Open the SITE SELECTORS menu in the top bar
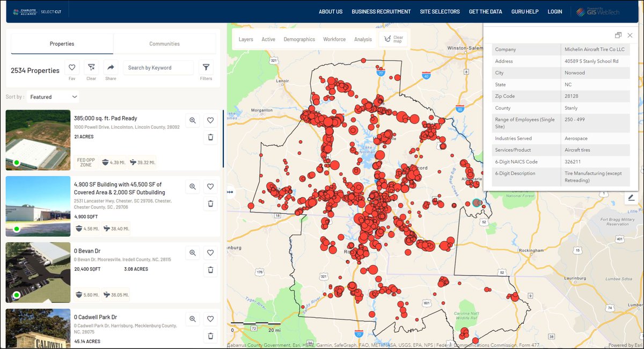Screen dimensions: 644x349 point(440,11)
